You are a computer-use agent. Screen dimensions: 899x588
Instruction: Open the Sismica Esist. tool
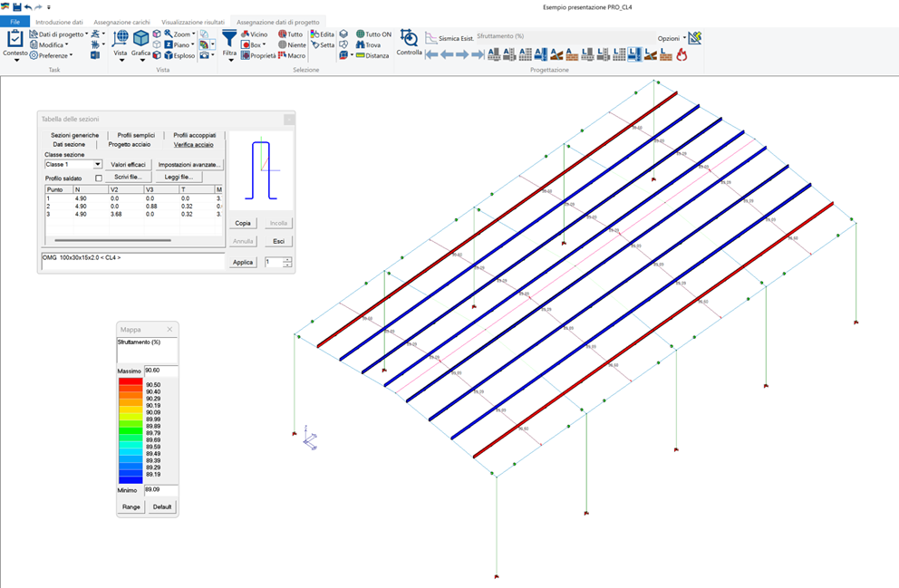click(x=450, y=38)
